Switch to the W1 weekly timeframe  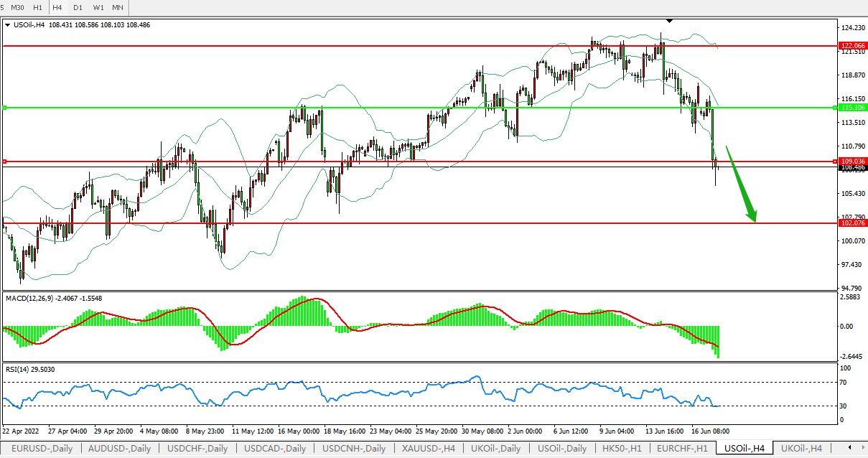[x=98, y=7]
